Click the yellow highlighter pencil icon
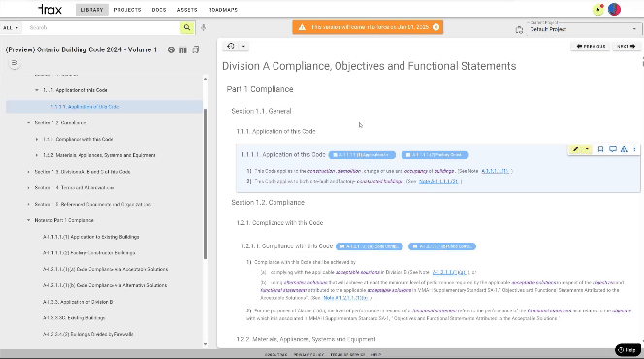 click(x=576, y=149)
